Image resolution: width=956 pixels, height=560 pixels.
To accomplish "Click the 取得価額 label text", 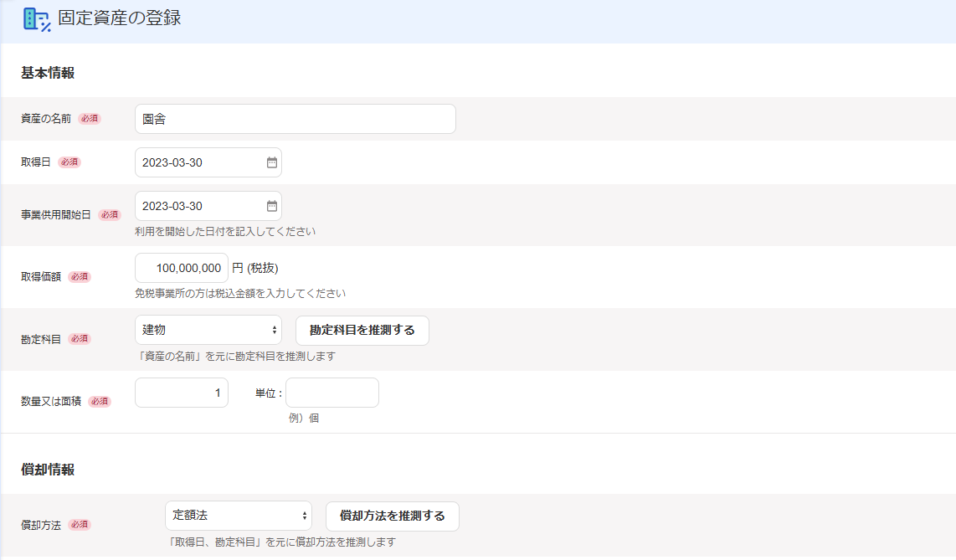I will (x=41, y=276).
